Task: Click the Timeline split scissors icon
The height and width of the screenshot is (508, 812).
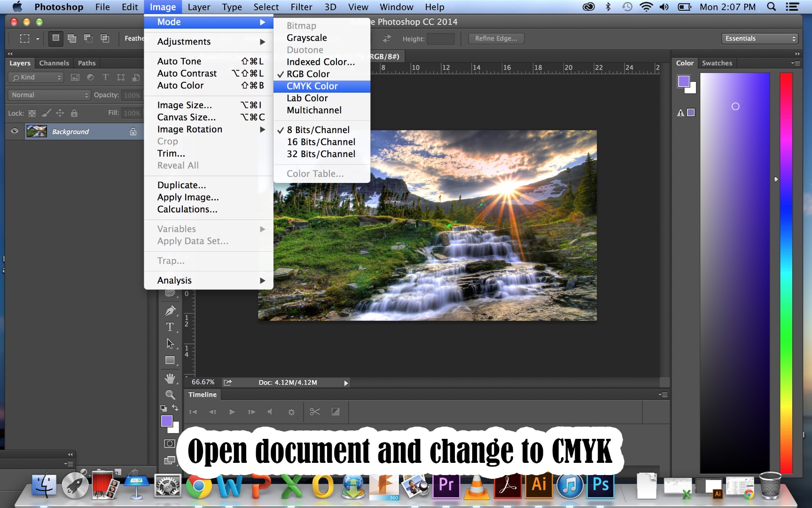Action: [x=315, y=412]
